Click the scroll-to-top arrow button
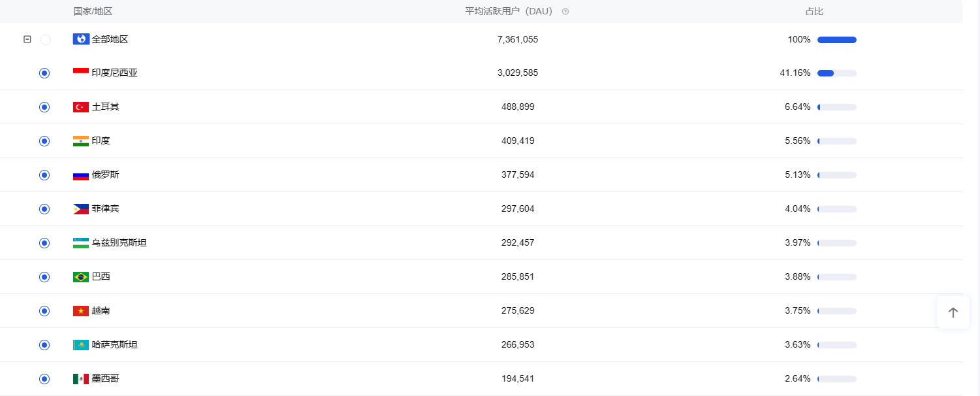The width and height of the screenshot is (980, 396). [953, 312]
